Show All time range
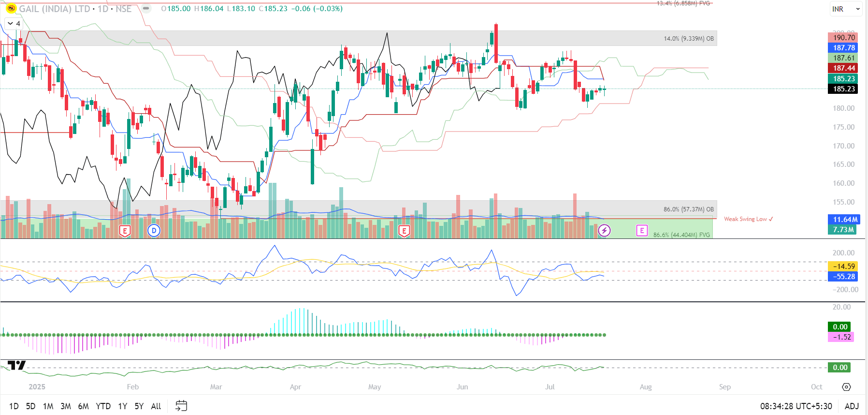The image size is (868, 415). pos(156,406)
